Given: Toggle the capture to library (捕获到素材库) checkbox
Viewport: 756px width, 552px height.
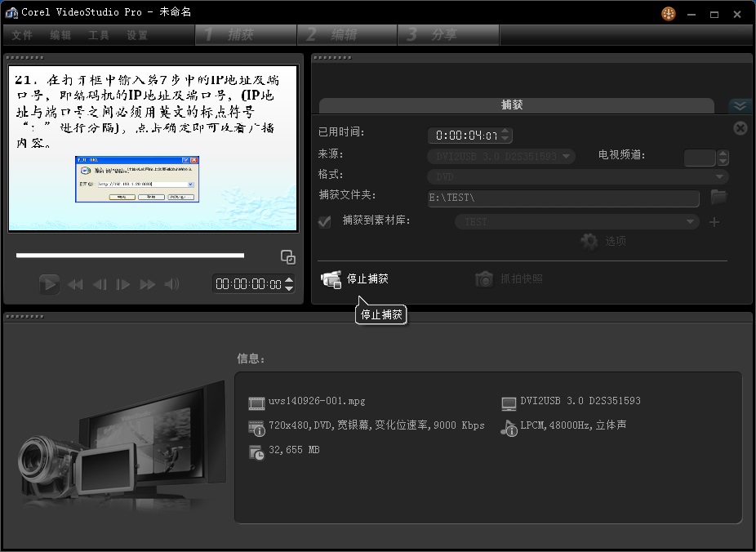Looking at the screenshot, I should pos(325,221).
